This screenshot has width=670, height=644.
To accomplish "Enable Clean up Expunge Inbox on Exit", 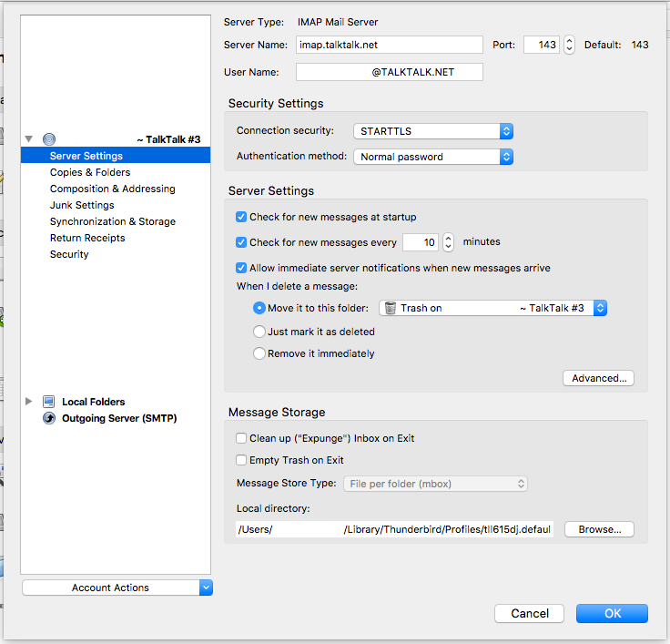I will 241,438.
